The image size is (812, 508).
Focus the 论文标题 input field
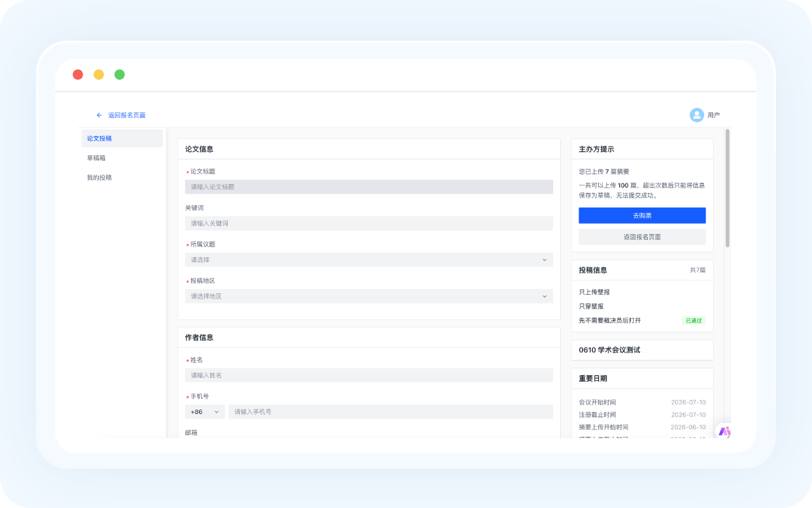(369, 187)
